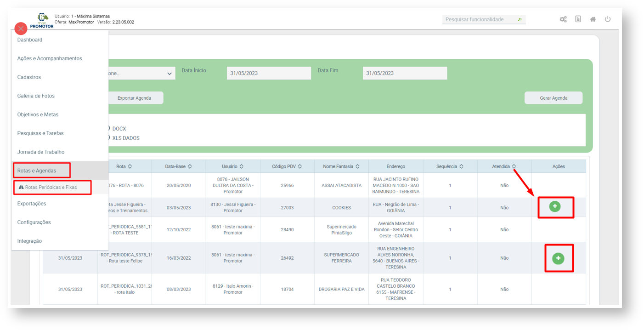The height and width of the screenshot is (330, 644).
Task: Open Rotas Periódicas e Fixas submenu
Action: point(51,188)
